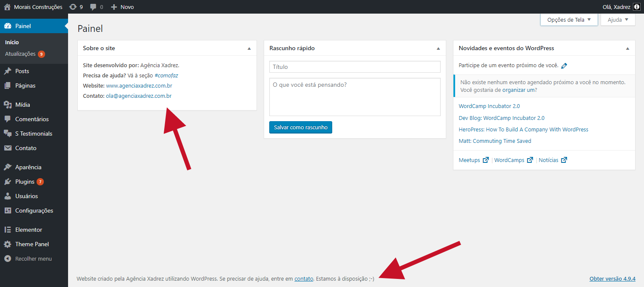Click the orange 7 badge beside Plugins
Screen dimensions: 644x287
click(x=40, y=182)
